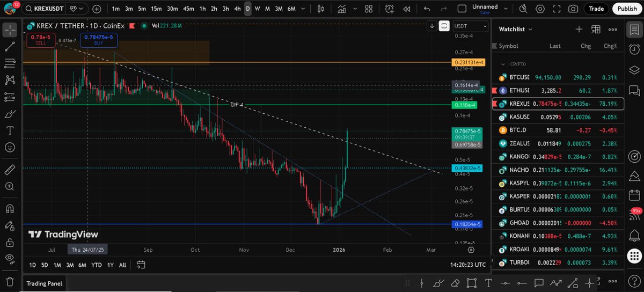Click the trash remove-objects icon
644x292 pixels.
pyautogui.click(x=10, y=281)
